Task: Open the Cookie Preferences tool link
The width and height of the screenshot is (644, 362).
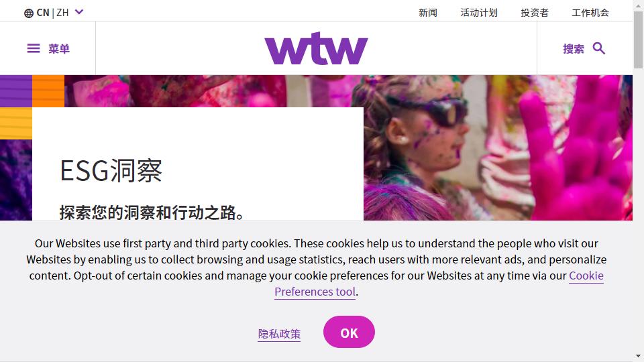Action: coord(439,284)
